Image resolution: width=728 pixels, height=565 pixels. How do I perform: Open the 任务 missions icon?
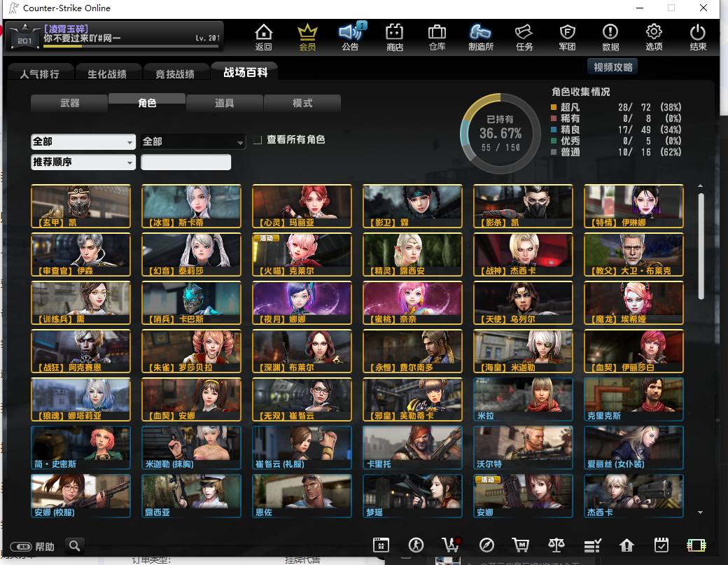524,37
